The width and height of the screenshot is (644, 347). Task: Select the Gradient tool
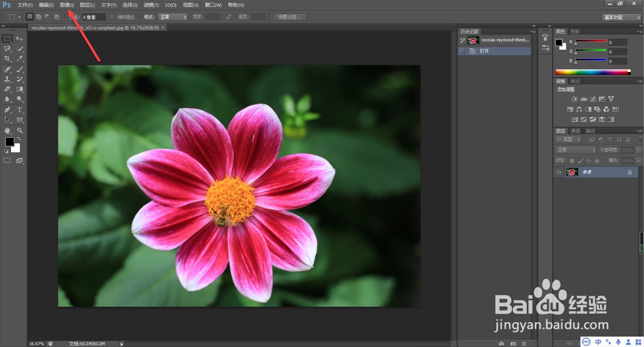[19, 89]
